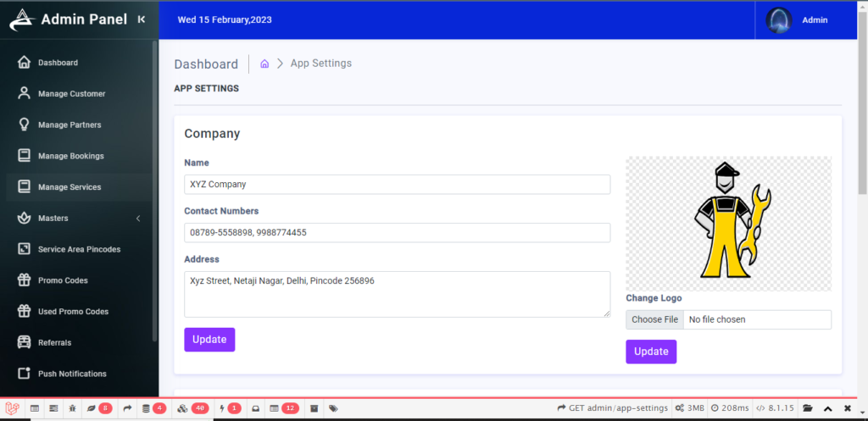Viewport: 868px width, 421px height.
Task: Open the debugbar folder icon
Action: [x=808, y=408]
